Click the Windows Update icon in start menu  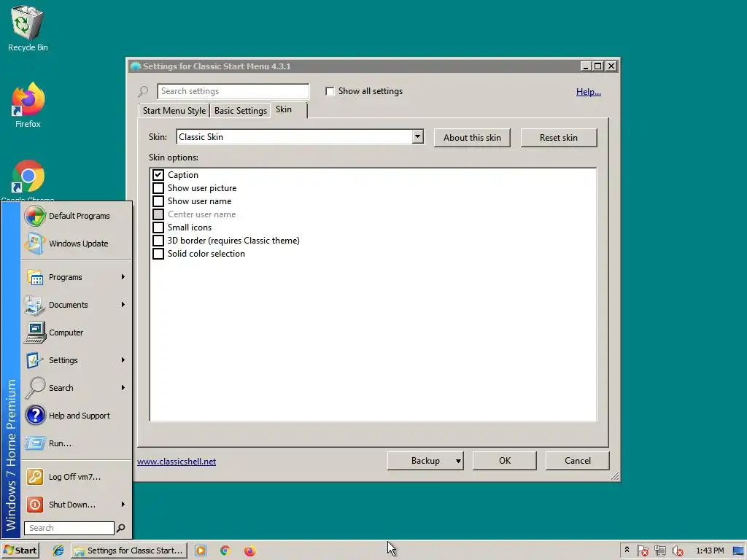click(x=35, y=244)
